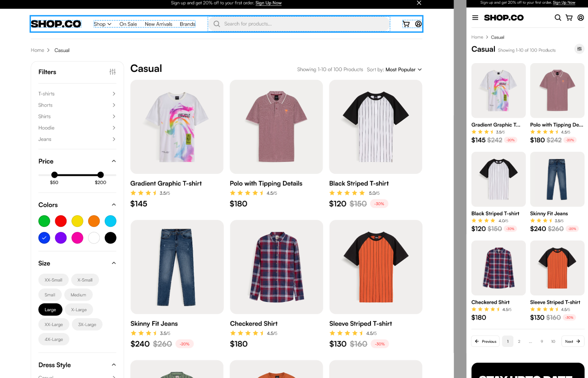Open the user account icon in desktop header
Viewport: 588px width, 378px height.
click(418, 24)
